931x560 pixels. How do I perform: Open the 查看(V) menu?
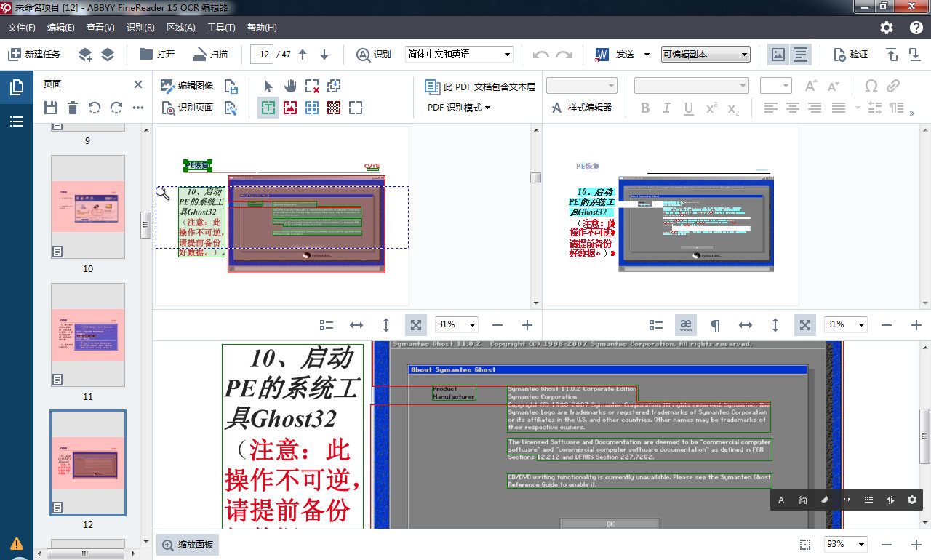[x=100, y=28]
